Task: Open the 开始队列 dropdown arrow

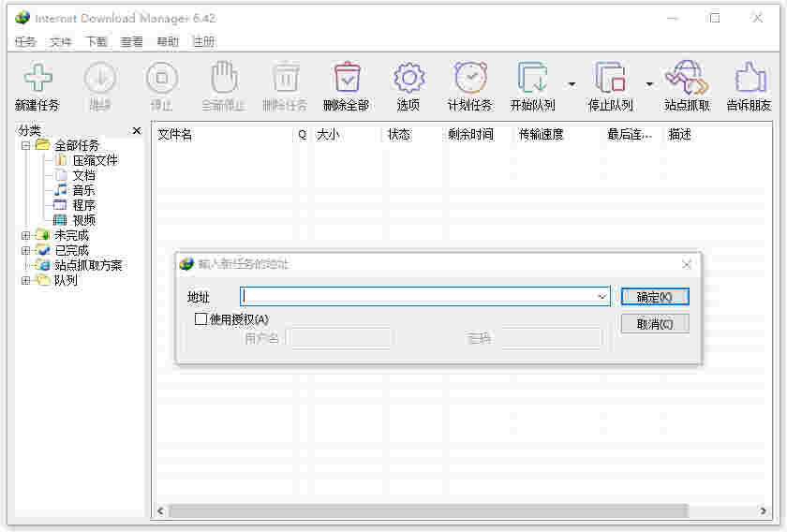Action: tap(572, 84)
